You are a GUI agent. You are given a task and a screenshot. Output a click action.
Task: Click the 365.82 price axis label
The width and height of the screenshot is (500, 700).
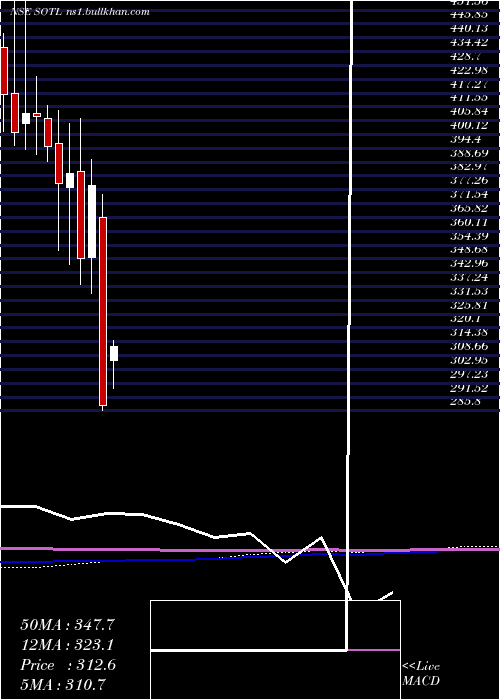point(469,208)
